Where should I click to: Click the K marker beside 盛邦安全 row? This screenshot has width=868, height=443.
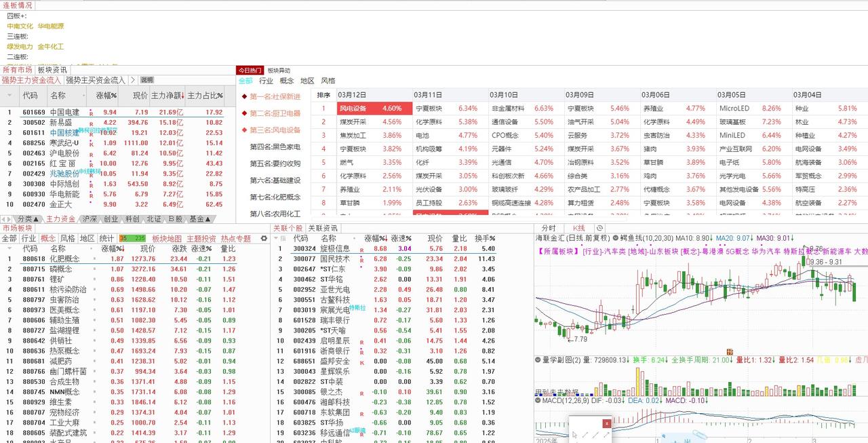(x=361, y=362)
